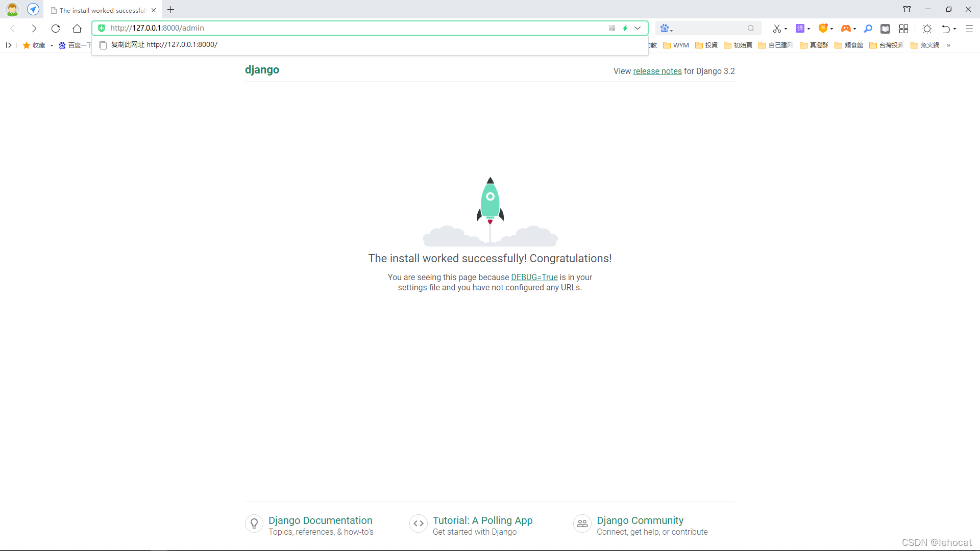The width and height of the screenshot is (980, 551).
Task: Go forward to the next page
Action: [34, 29]
